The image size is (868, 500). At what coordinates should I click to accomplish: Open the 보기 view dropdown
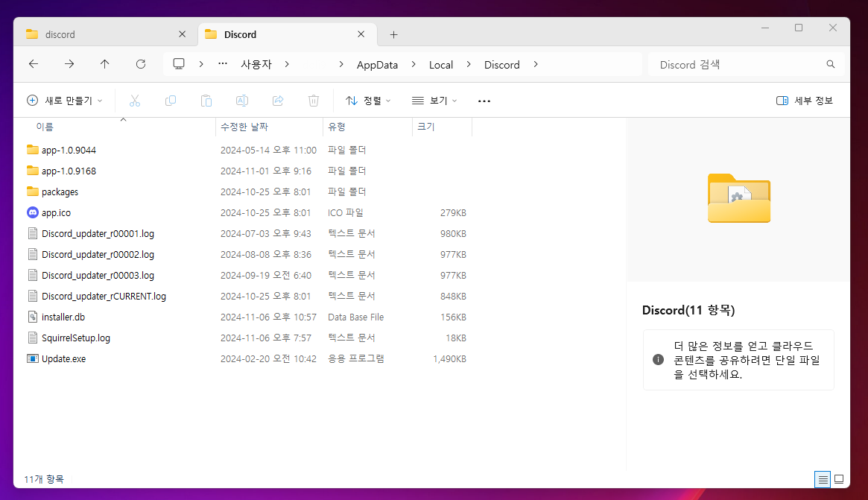[434, 100]
